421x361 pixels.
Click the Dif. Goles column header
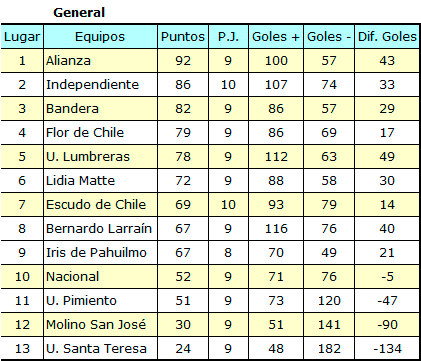387,36
